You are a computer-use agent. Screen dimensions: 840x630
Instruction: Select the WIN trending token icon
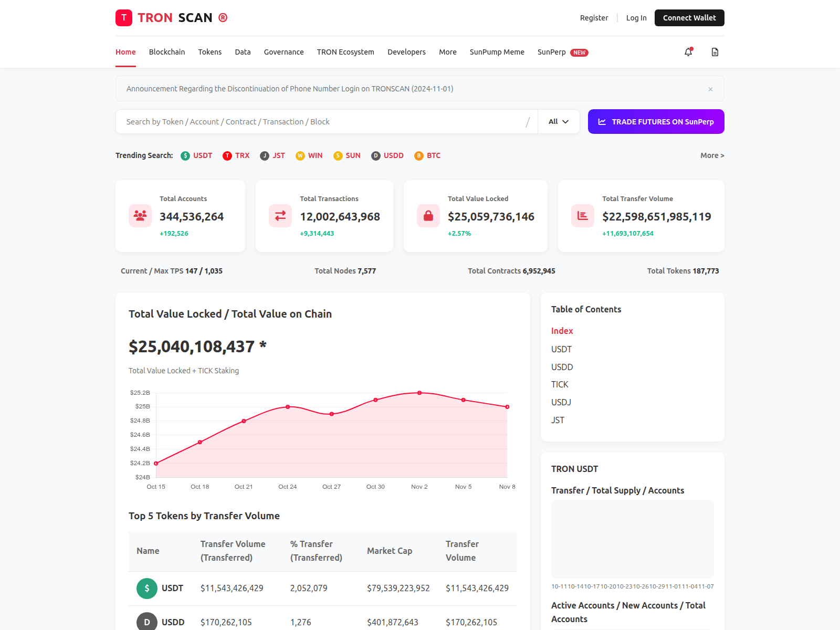[300, 156]
